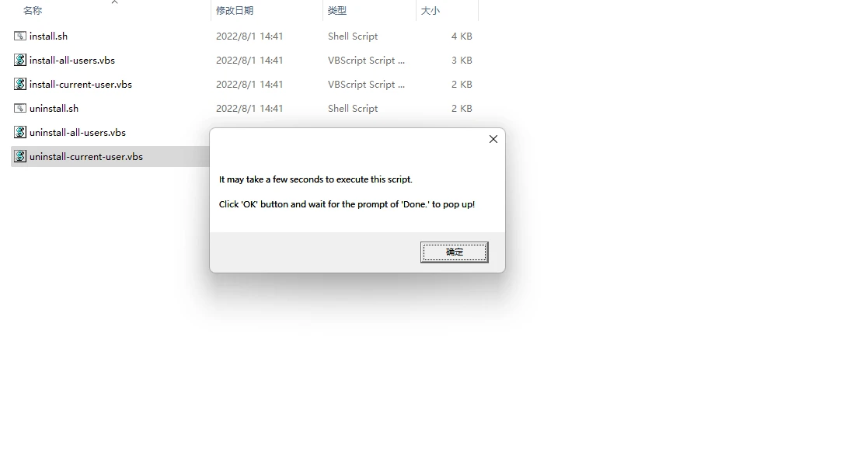Select the uninstall.sh file name
The height and width of the screenshot is (473, 868).
coord(54,109)
